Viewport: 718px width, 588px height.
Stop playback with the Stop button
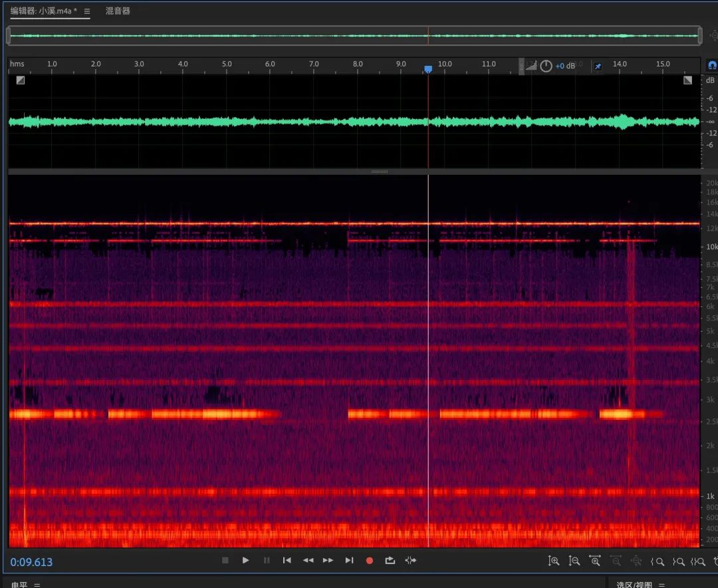click(225, 560)
